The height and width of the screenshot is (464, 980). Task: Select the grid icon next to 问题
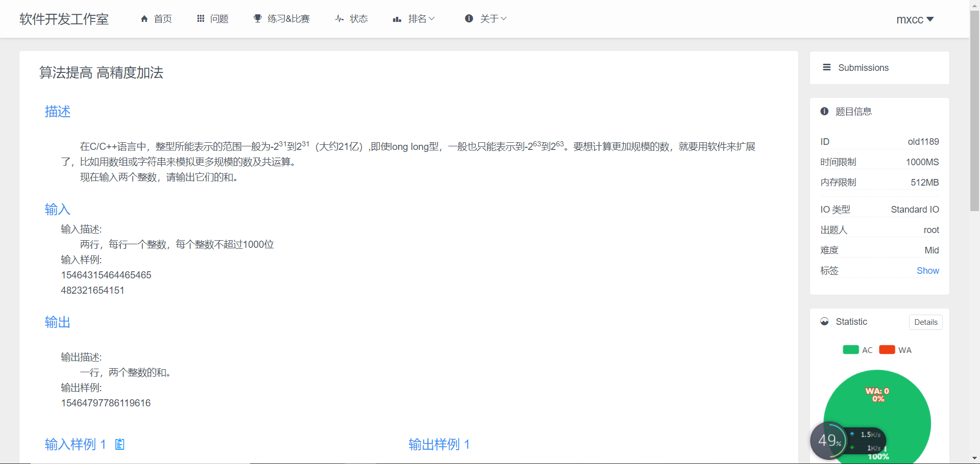pos(201,18)
